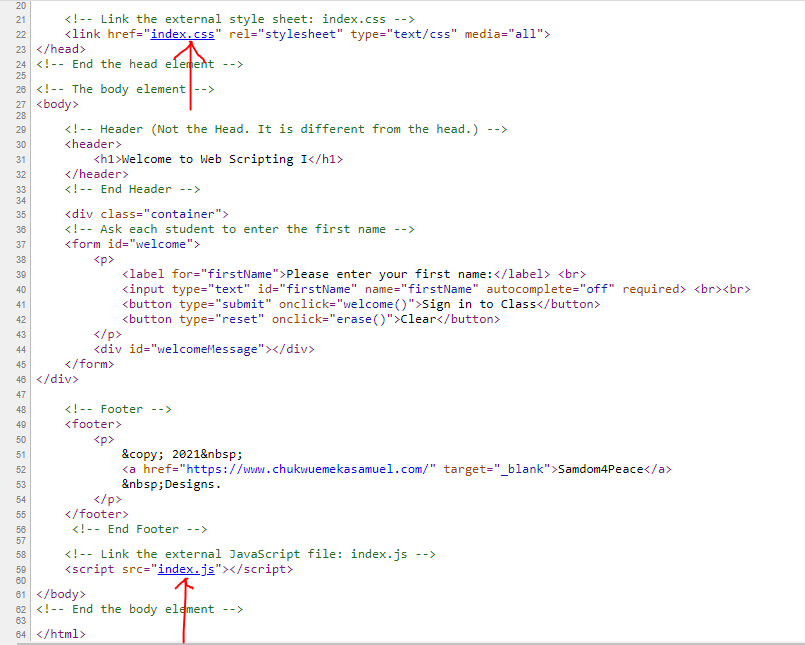Screen dimensions: 805x645
Task: Click the onclick="erase()" attribute
Action: [332, 319]
